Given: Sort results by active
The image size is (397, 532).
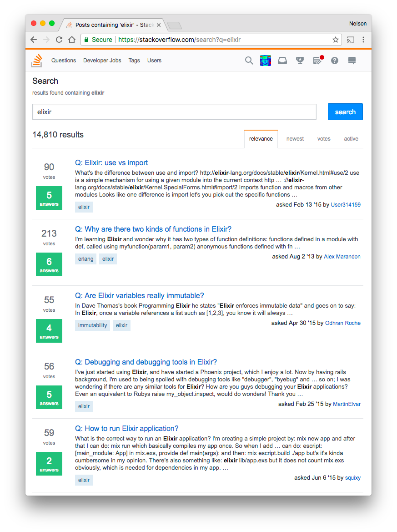Looking at the screenshot, I should (351, 139).
